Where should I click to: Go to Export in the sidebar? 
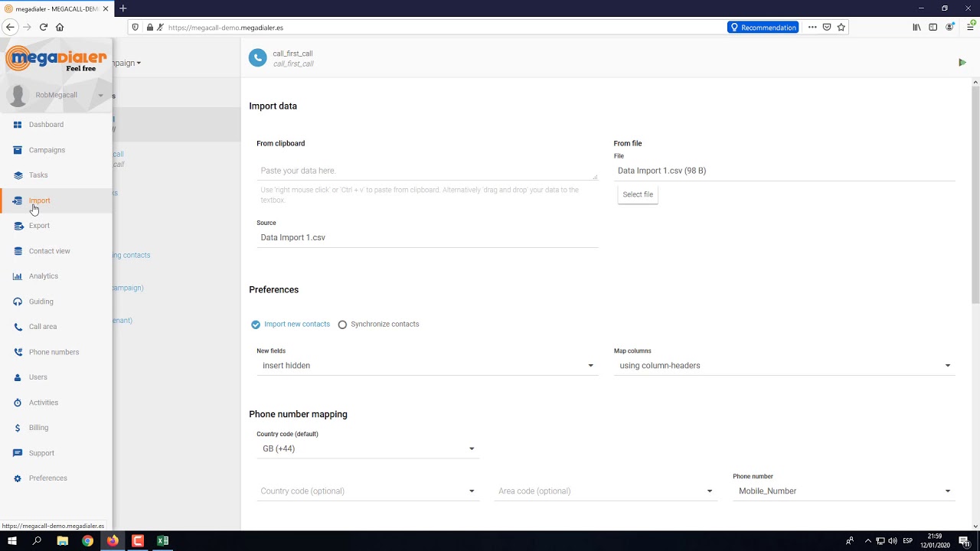(39, 226)
